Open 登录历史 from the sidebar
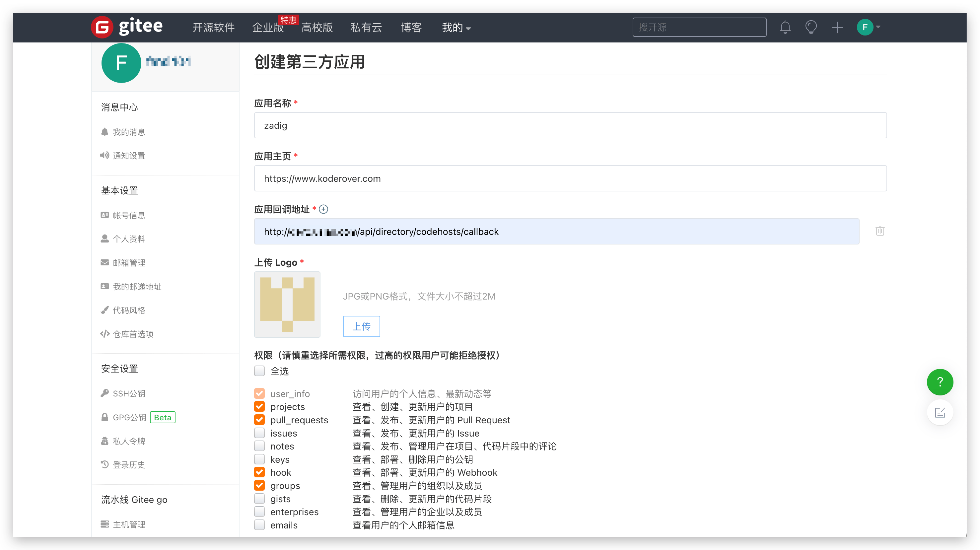The width and height of the screenshot is (980, 550). click(x=129, y=464)
